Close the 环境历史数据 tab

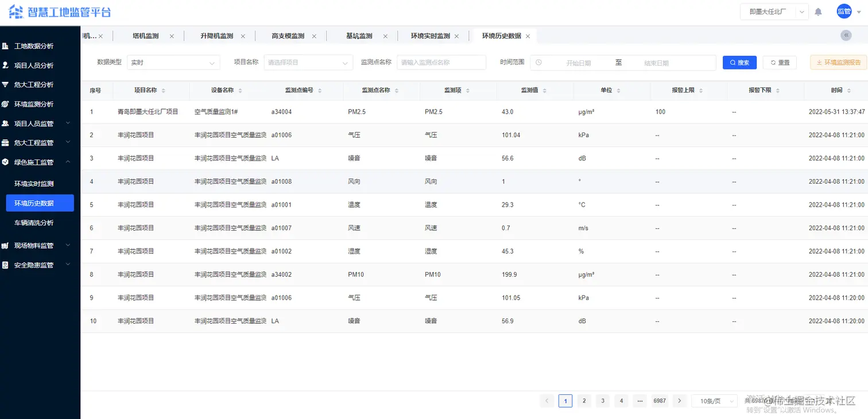click(528, 36)
